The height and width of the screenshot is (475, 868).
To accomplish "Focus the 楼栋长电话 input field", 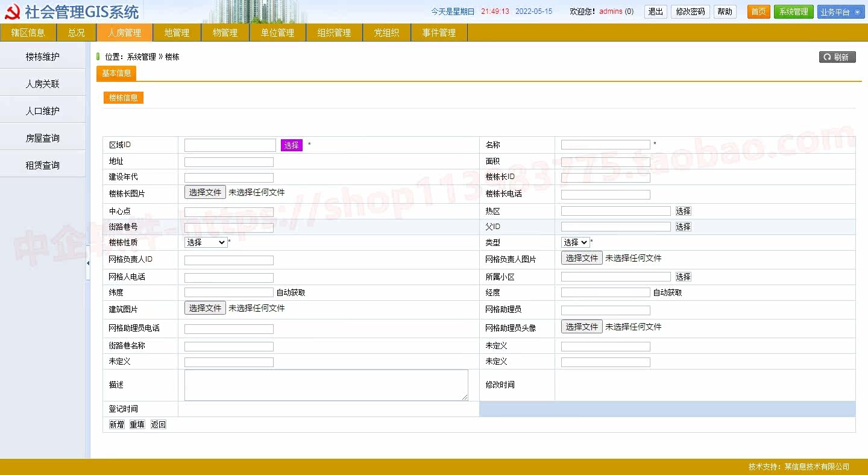I will [606, 194].
